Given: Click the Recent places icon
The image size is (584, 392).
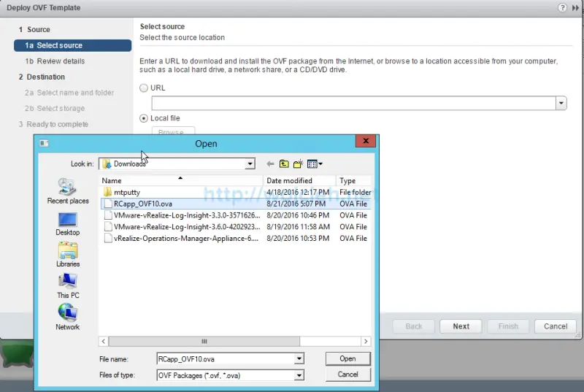Looking at the screenshot, I should point(68,188).
